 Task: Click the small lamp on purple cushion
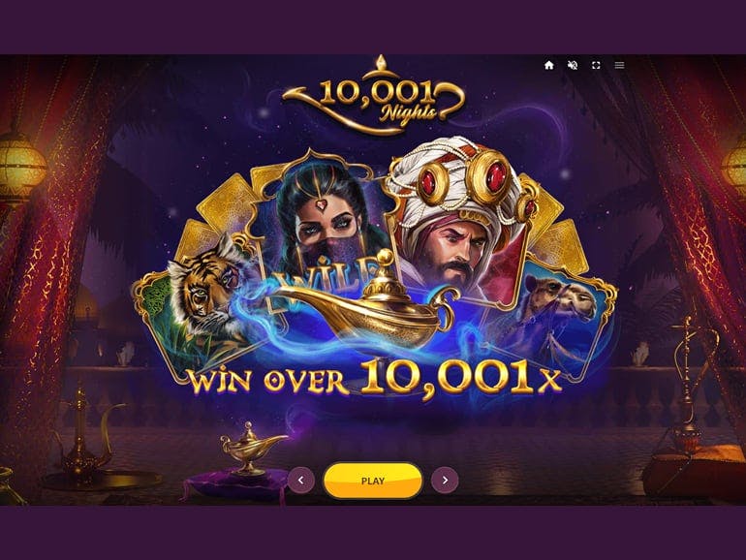point(252,450)
